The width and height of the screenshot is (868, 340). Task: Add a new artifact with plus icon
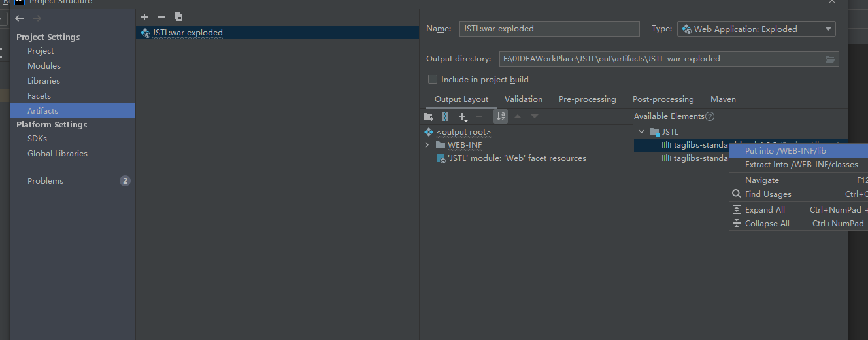click(x=144, y=17)
